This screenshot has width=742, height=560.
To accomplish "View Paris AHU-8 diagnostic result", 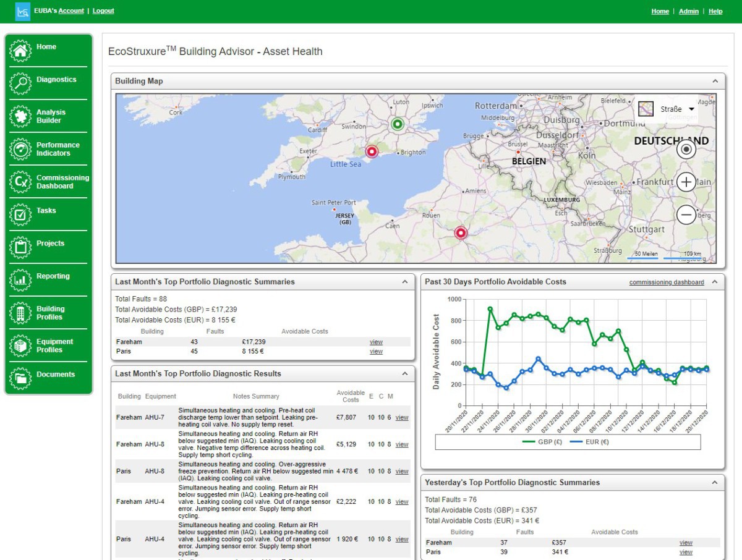I will click(402, 472).
